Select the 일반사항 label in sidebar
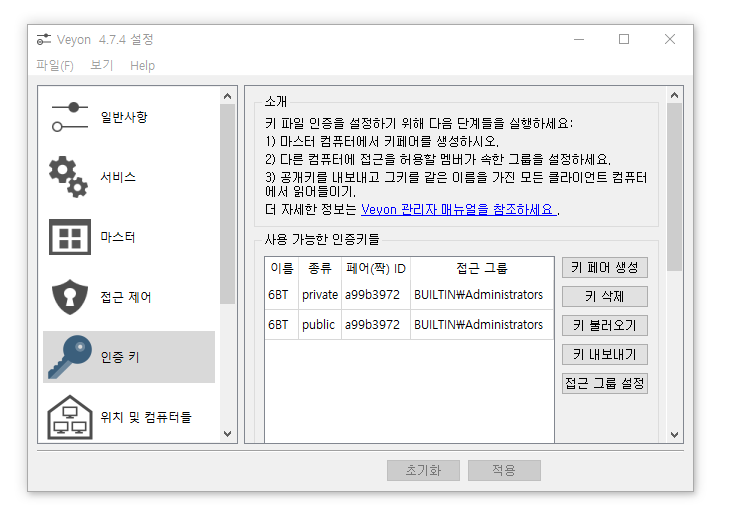The width and height of the screenshot is (730, 529). (x=124, y=117)
